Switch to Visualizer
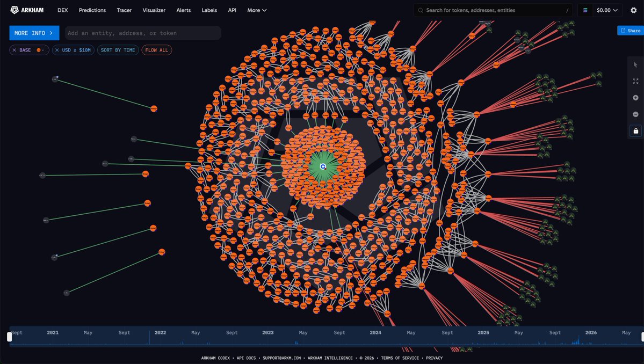Image resolution: width=644 pixels, height=364 pixels. pos(154,10)
